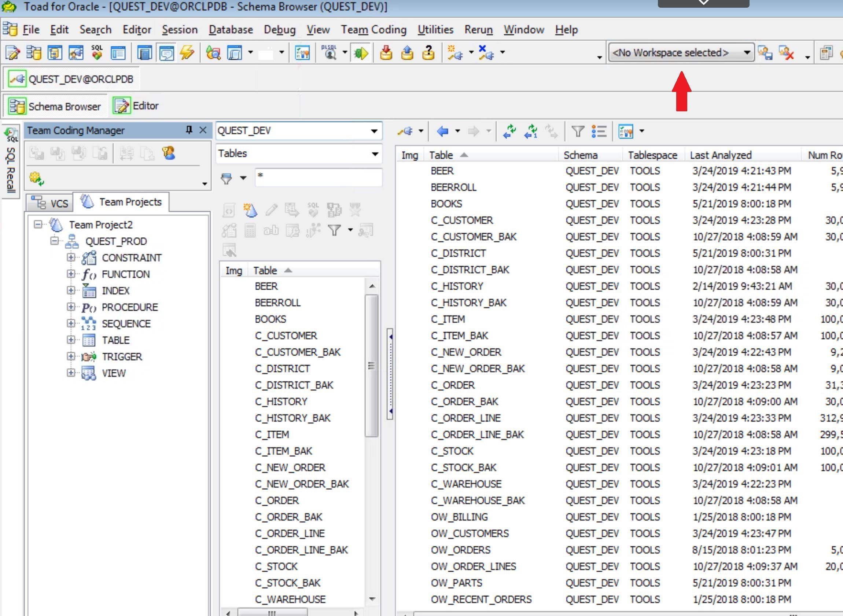Click the lightning bolt execute icon
Image resolution: width=843 pixels, height=616 pixels.
tap(187, 53)
